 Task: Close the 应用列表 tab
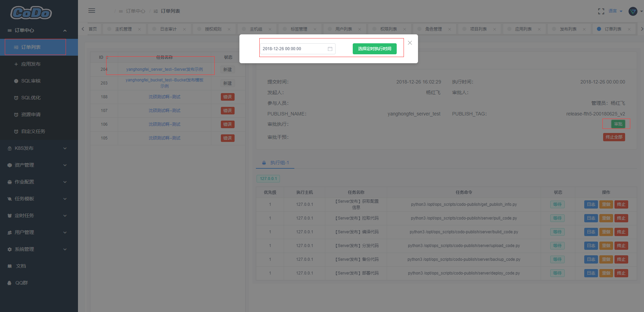pos(539,29)
